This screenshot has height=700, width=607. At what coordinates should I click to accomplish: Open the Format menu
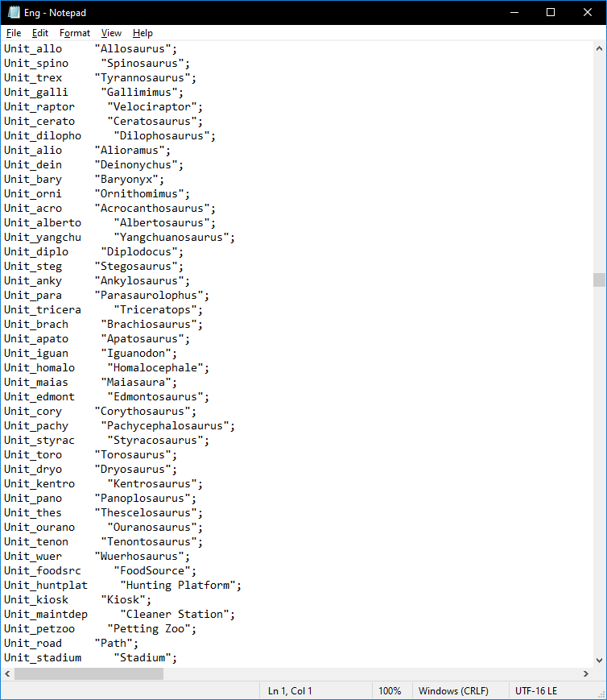click(75, 33)
